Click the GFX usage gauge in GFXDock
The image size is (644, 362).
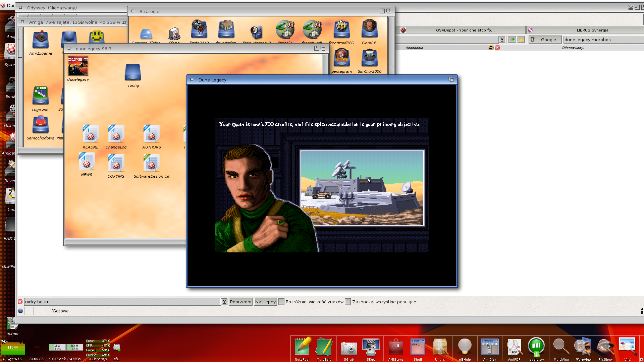(57, 347)
